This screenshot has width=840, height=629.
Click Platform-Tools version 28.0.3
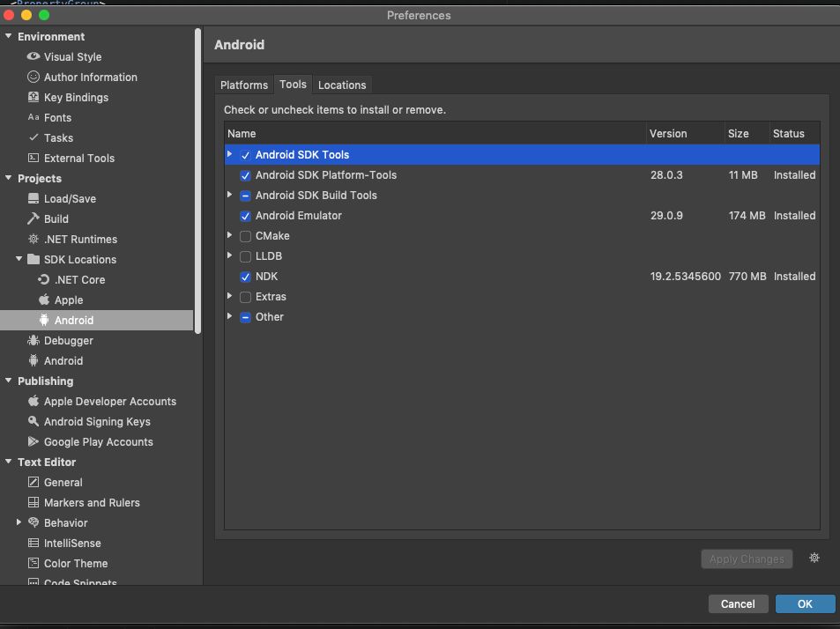click(666, 174)
